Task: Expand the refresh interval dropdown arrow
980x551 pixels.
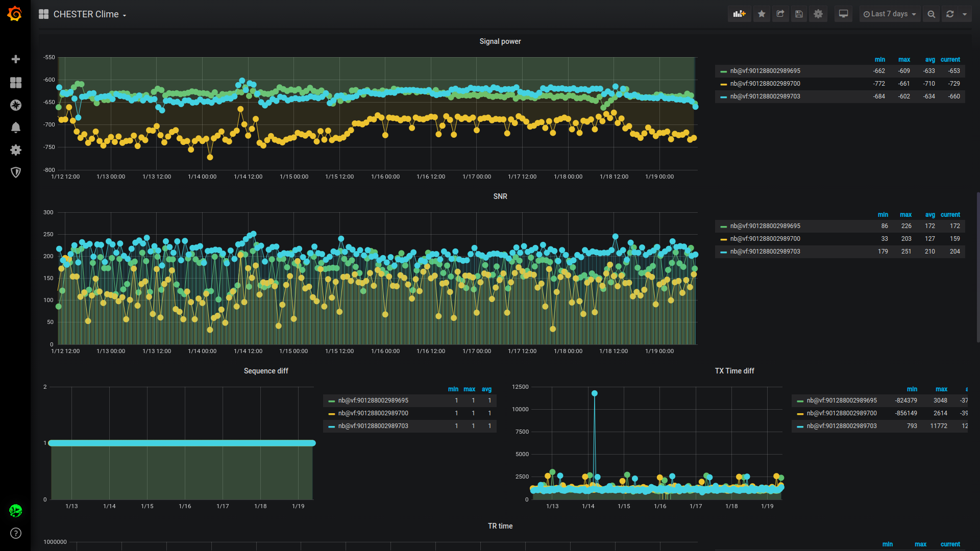Action: click(x=965, y=14)
